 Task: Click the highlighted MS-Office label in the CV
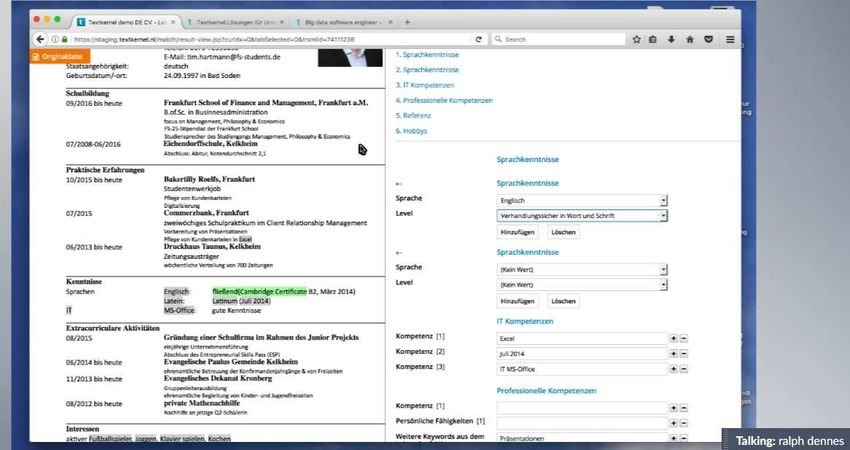[x=179, y=311]
